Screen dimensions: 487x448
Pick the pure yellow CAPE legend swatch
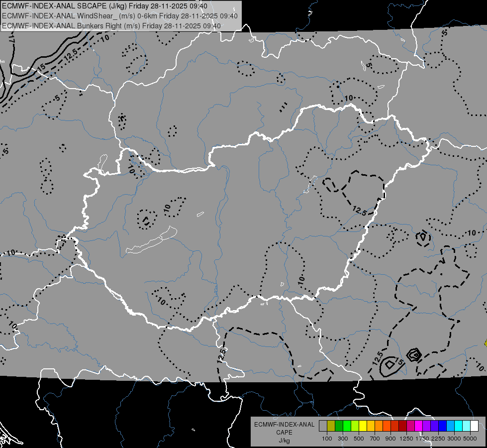(x=363, y=426)
